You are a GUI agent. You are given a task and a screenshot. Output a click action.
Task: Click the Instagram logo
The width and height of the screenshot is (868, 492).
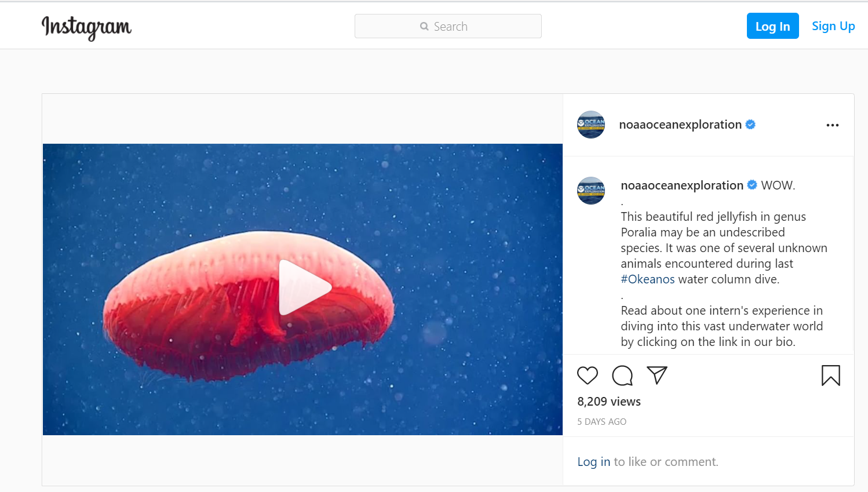coord(86,27)
